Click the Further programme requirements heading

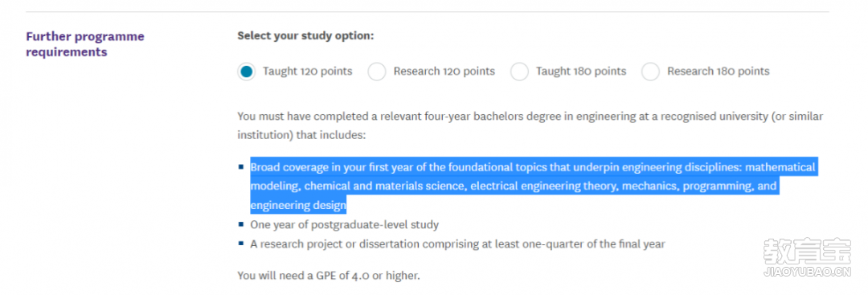(x=85, y=44)
